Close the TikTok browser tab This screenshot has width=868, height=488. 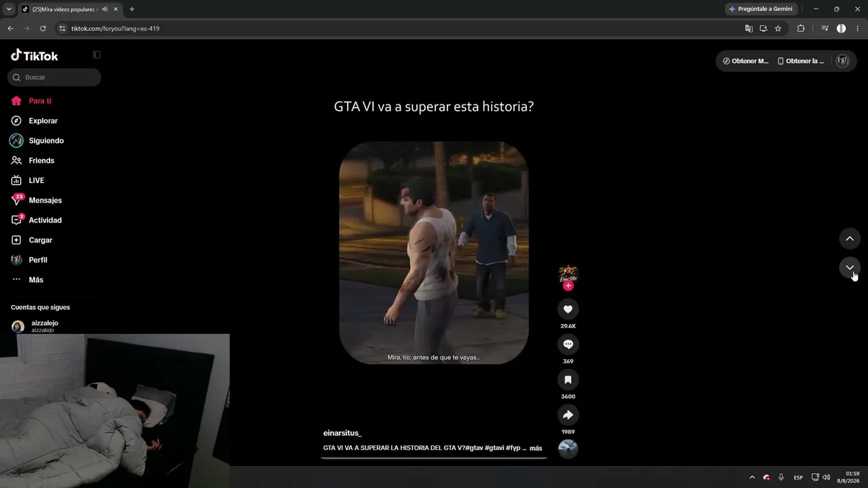116,9
